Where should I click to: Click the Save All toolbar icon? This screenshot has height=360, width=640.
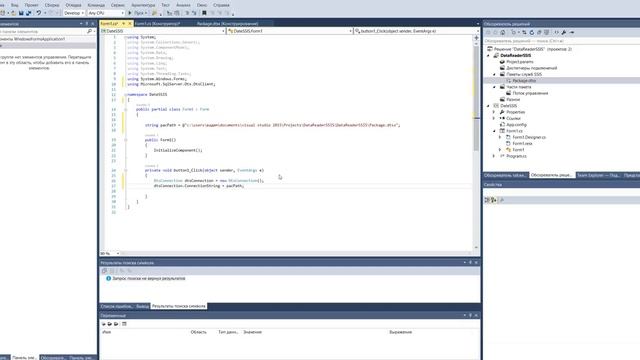(29, 13)
